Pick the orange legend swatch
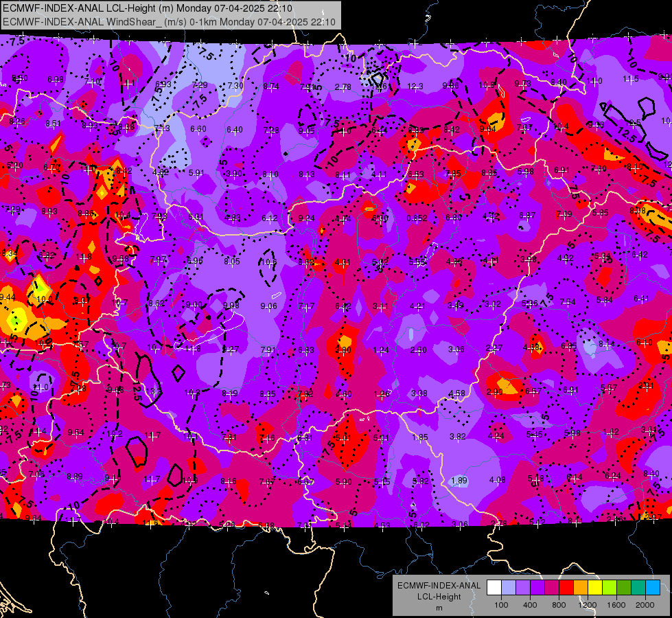The width and height of the screenshot is (672, 618). coord(581,588)
